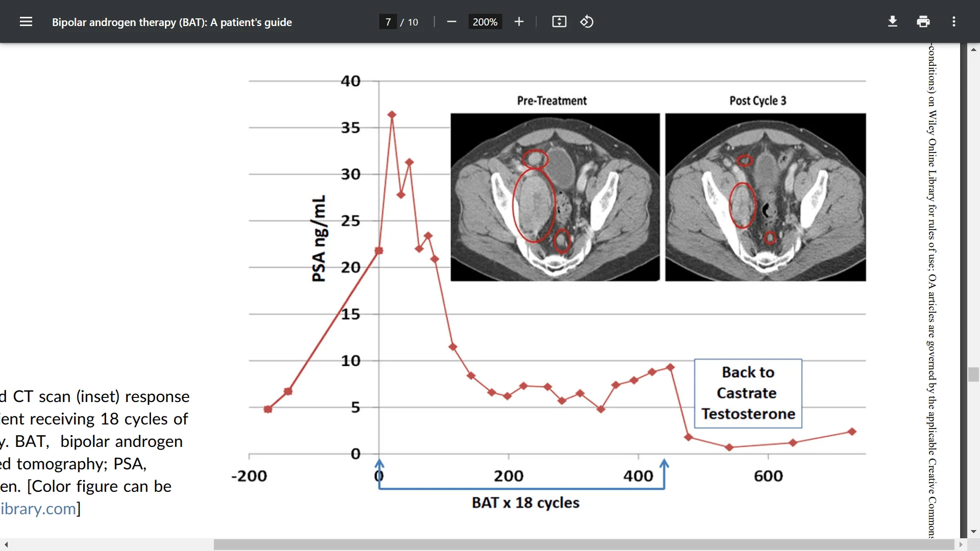The image size is (980, 551).
Task: Click the vertical scrollbar up arrow
Action: (973, 49)
